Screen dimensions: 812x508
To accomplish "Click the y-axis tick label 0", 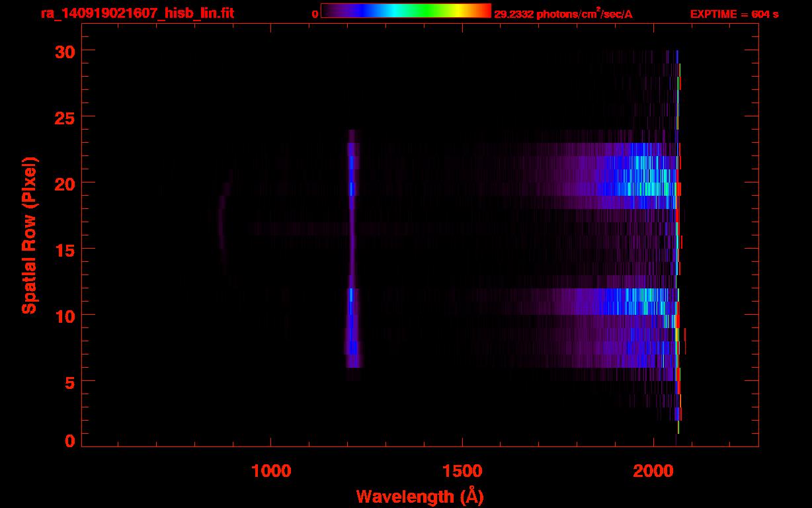I will (x=69, y=441).
